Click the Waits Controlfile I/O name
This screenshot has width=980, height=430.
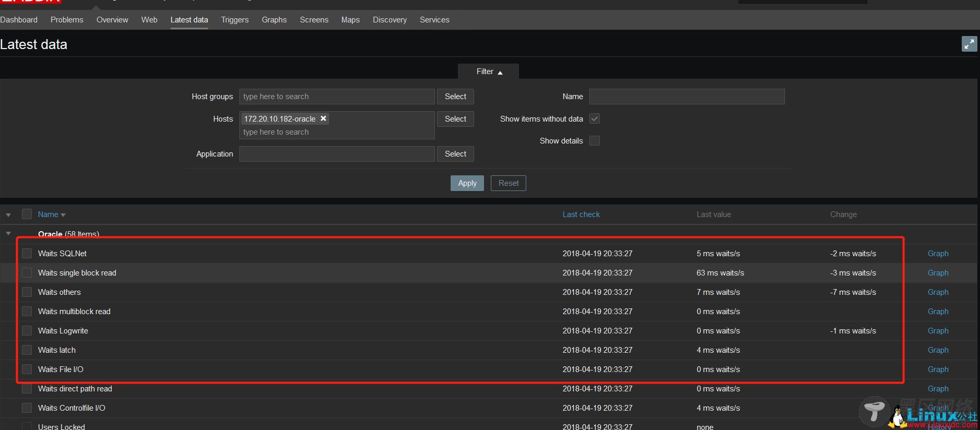71,408
